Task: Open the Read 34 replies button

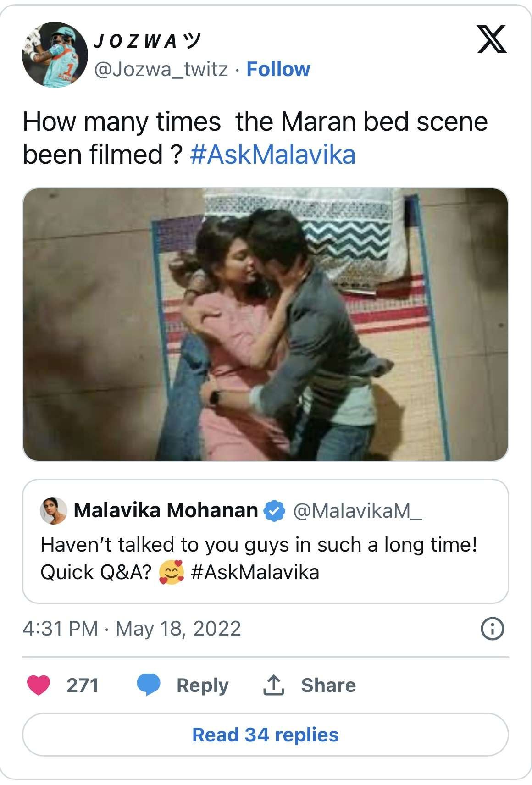Action: [x=266, y=735]
